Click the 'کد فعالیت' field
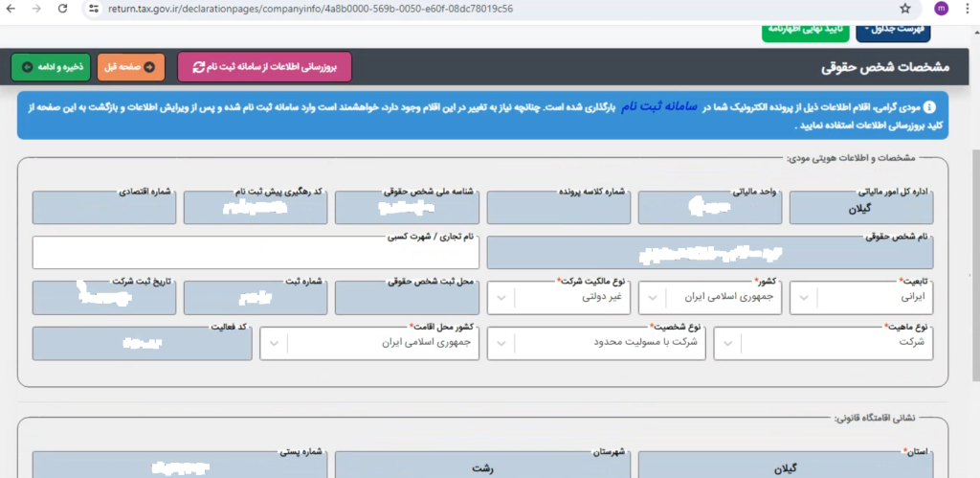980x478 pixels. (x=143, y=343)
